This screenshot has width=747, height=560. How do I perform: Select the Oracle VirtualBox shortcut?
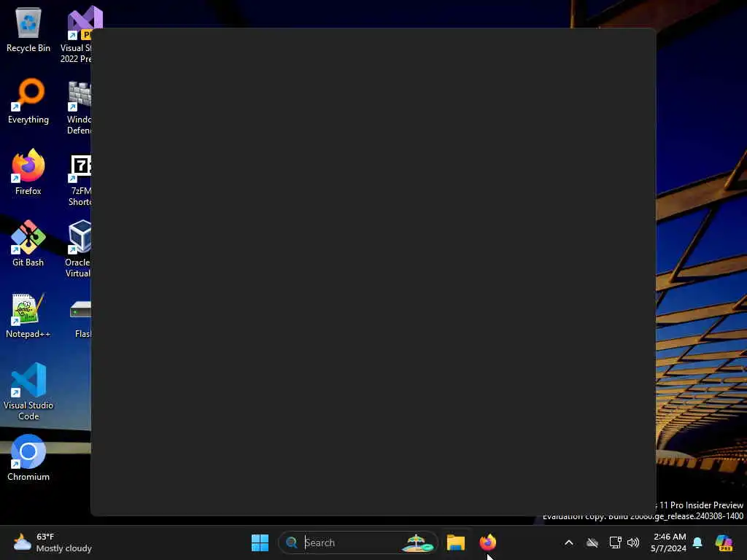point(79,249)
